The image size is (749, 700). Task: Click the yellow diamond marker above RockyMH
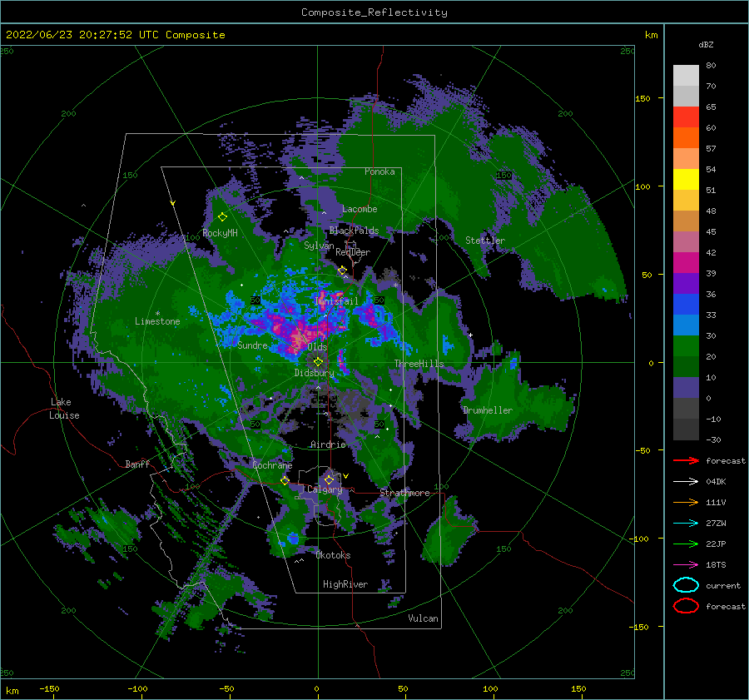pyautogui.click(x=222, y=217)
